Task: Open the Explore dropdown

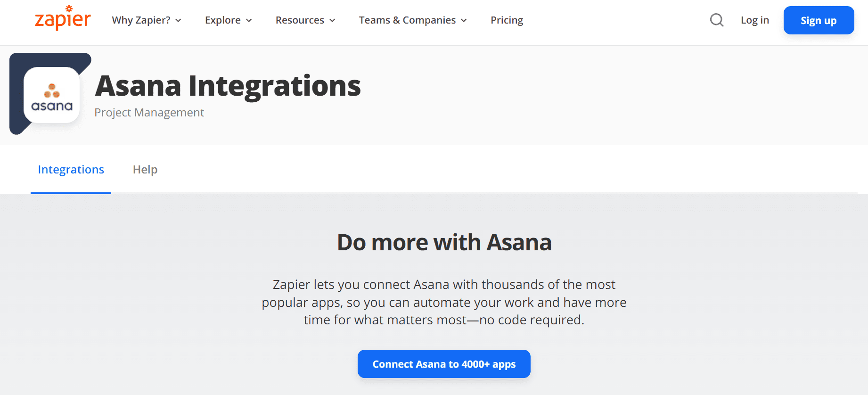Action: [x=229, y=20]
